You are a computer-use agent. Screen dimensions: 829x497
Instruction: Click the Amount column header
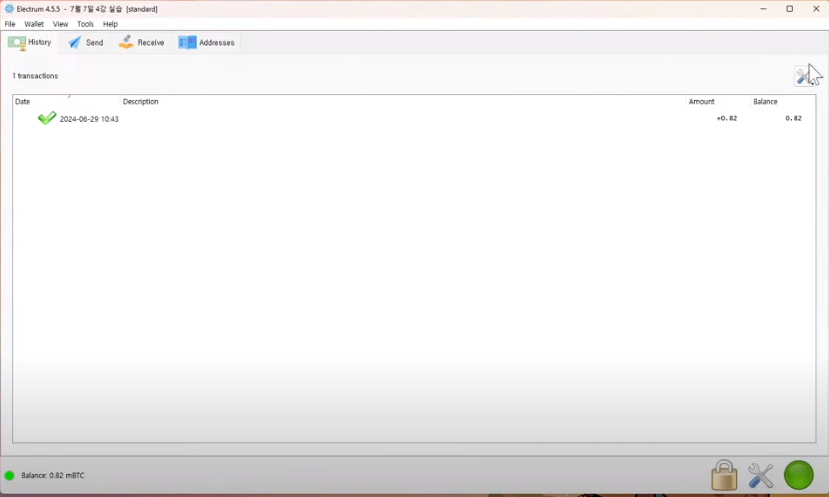(x=701, y=102)
